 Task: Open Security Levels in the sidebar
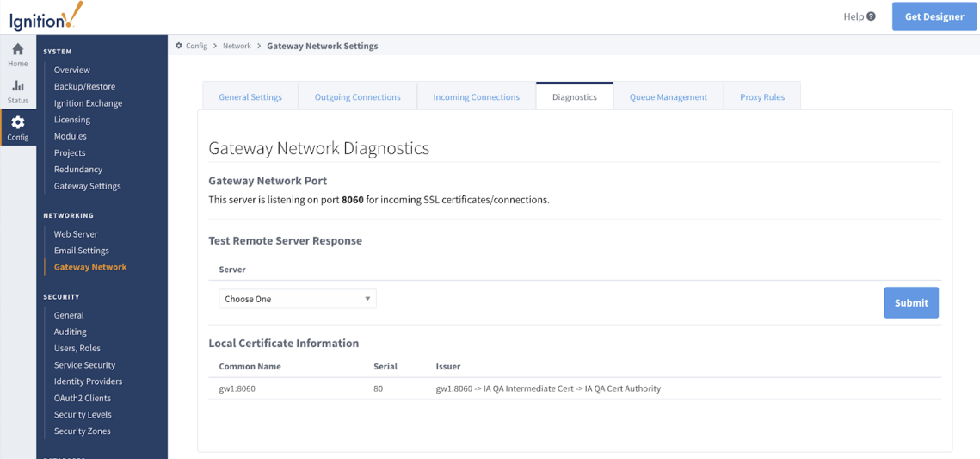[x=83, y=414]
